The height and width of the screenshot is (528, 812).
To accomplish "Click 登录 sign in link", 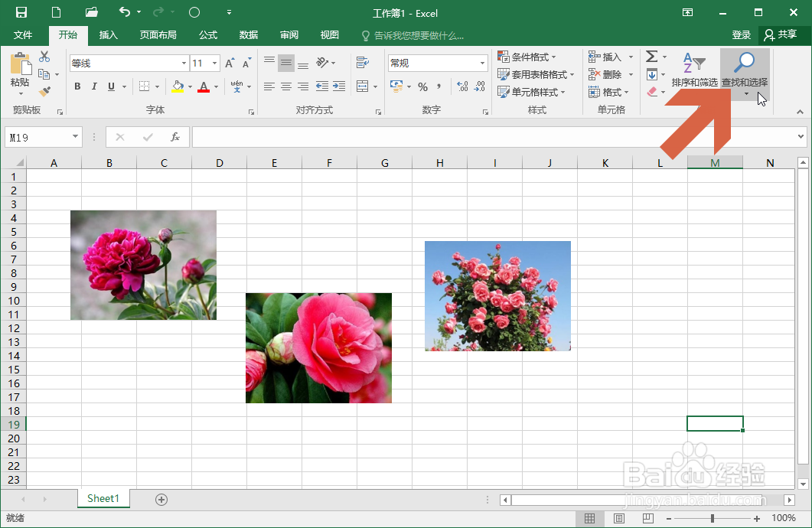I will point(742,35).
